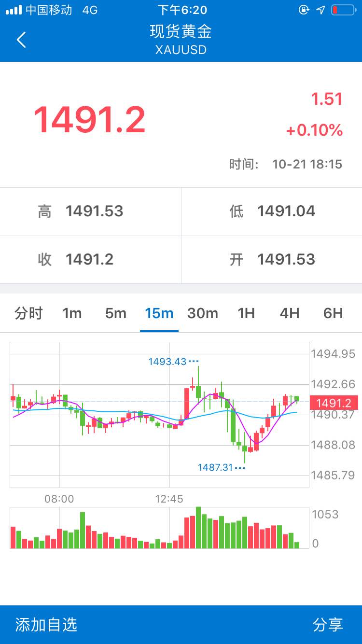Tap the 1491.2 current price tag on chart

pos(334,403)
